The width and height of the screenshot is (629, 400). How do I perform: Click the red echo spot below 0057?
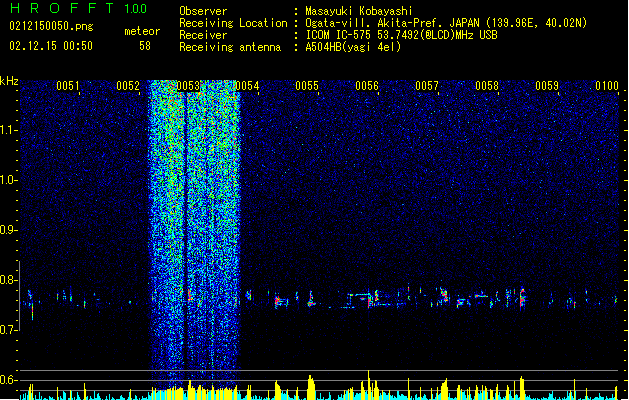(444, 294)
